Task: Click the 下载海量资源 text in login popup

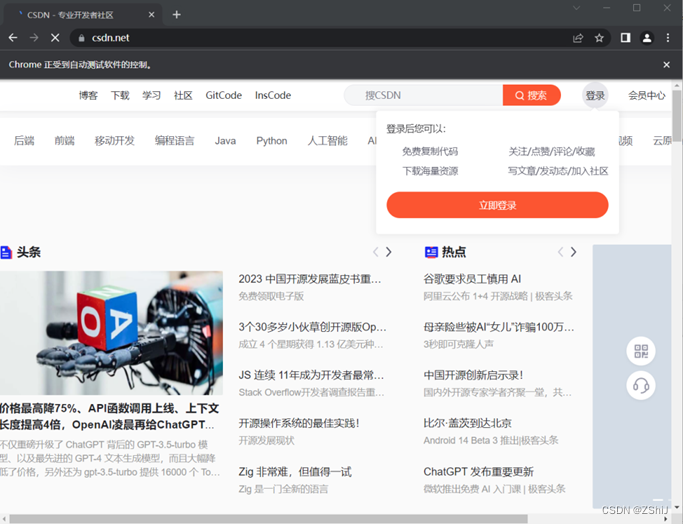Action: [x=430, y=171]
